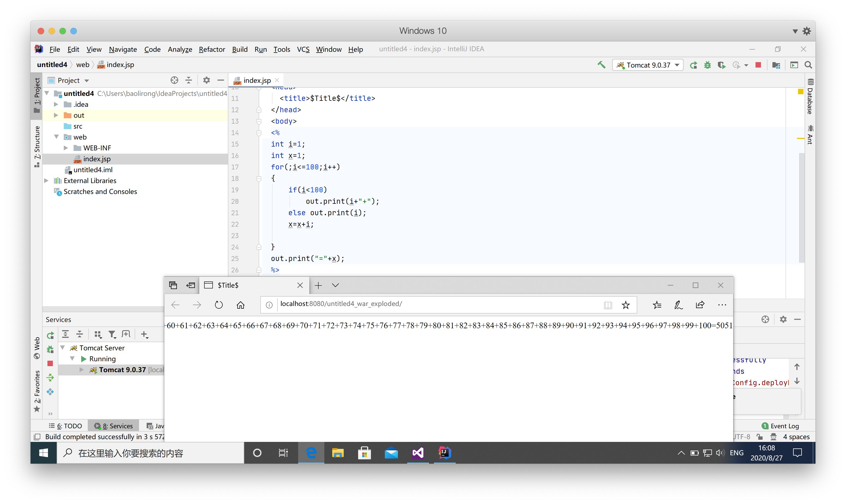Toggle the 8: Services tool window button
Screen dimensions: 846x504
click(113, 426)
